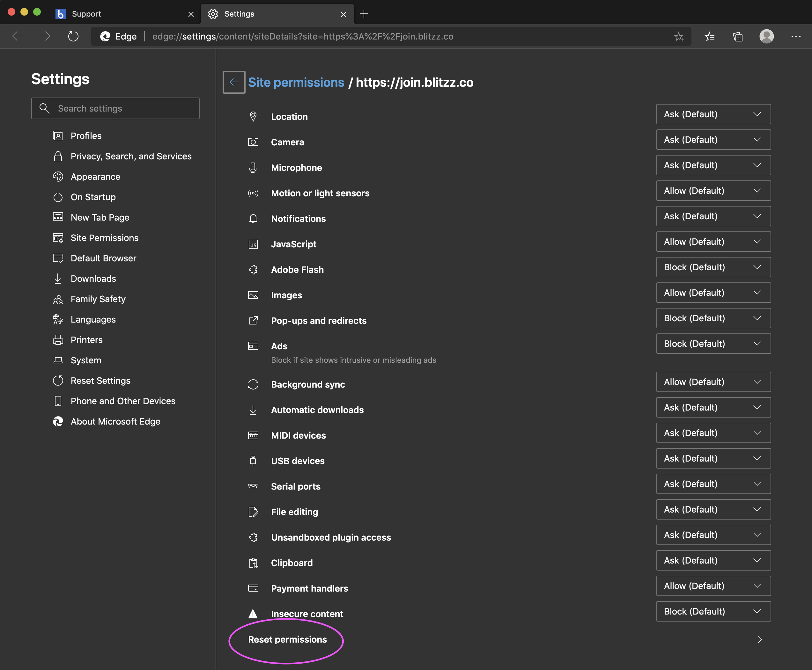Expand the Microphone permission dropdown
Screen dimensions: 812x670
tap(713, 165)
